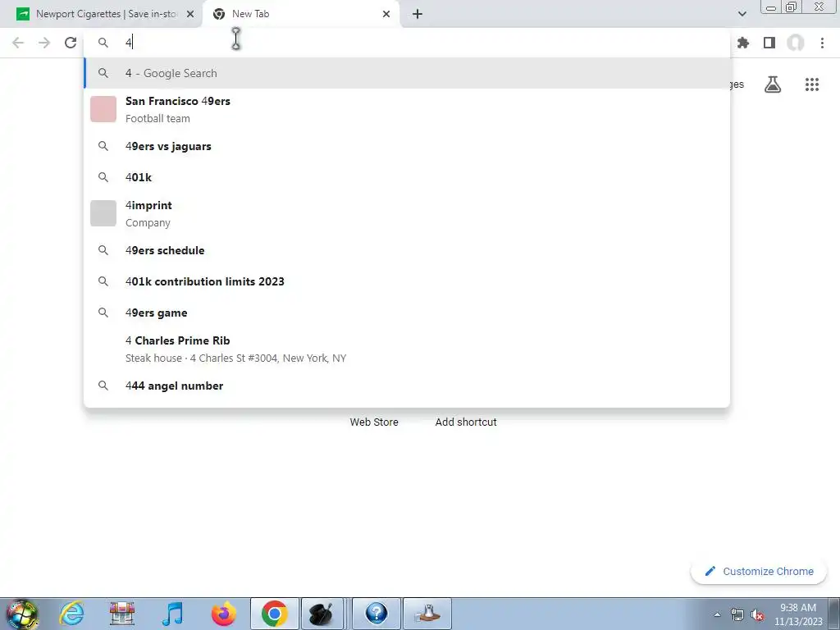Screen dimensions: 840x630
Task: Select the '401k' suggestion
Action: 407,177
